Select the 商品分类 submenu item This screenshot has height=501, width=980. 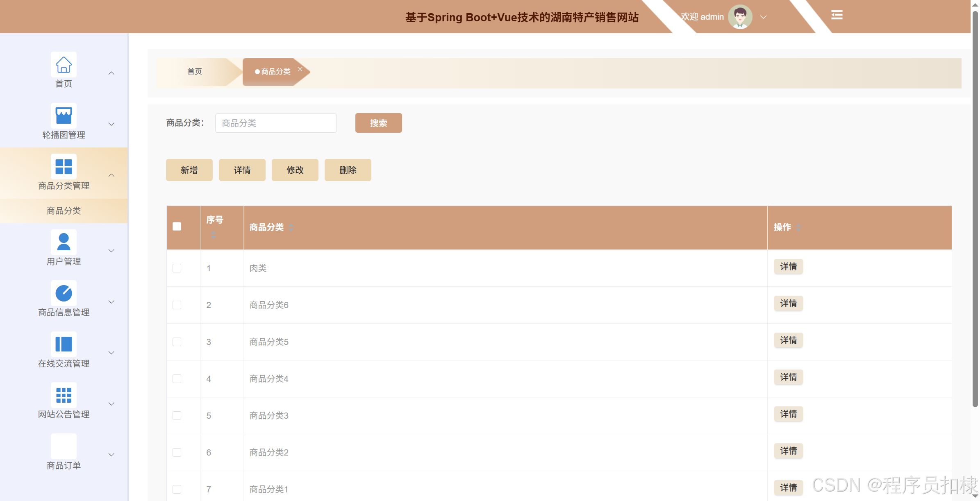click(x=64, y=211)
